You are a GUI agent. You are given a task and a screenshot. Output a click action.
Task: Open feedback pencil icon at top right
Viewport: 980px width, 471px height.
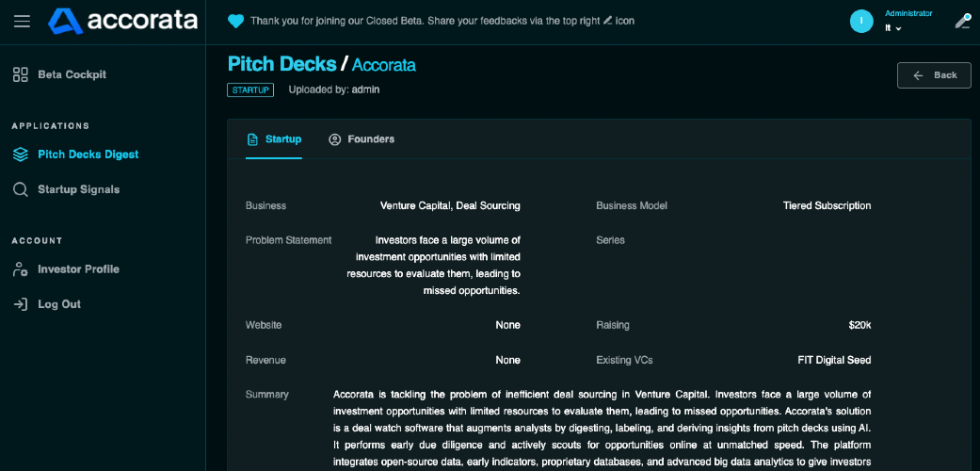tap(962, 22)
